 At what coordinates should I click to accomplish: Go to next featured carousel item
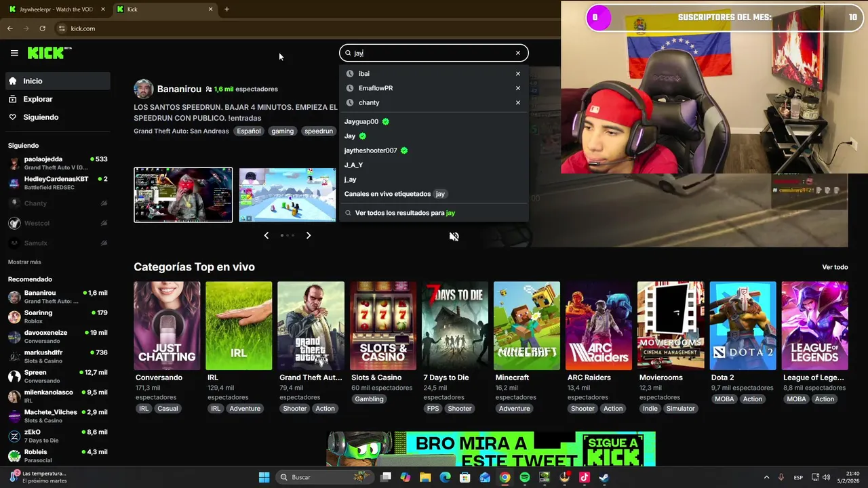tap(309, 235)
